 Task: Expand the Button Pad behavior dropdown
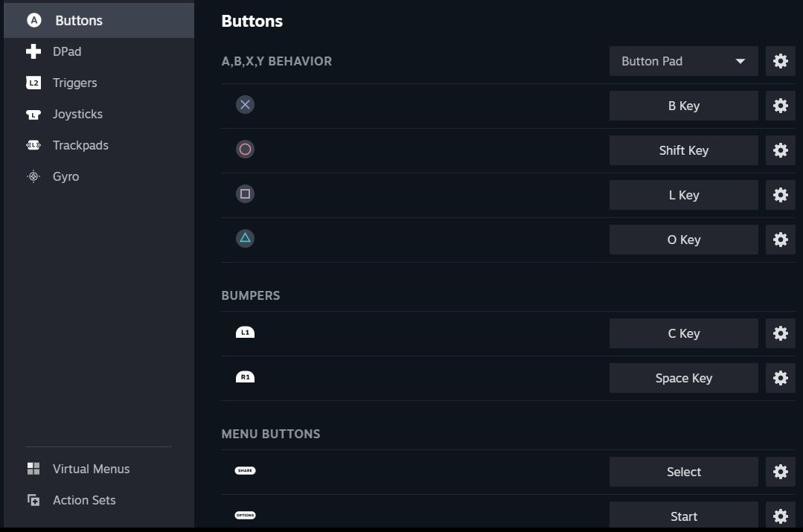[x=683, y=61]
